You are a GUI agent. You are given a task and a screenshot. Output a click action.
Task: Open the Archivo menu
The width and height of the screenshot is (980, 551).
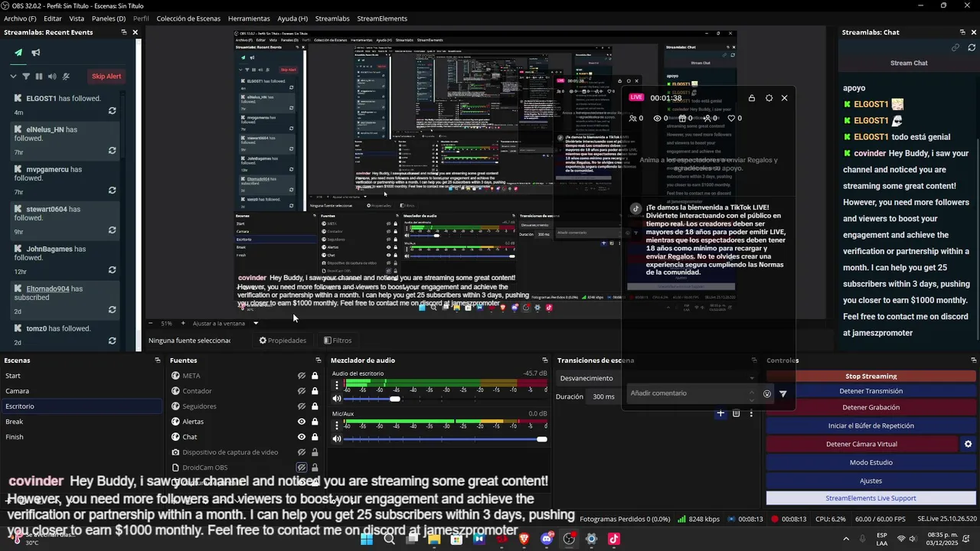coord(20,18)
